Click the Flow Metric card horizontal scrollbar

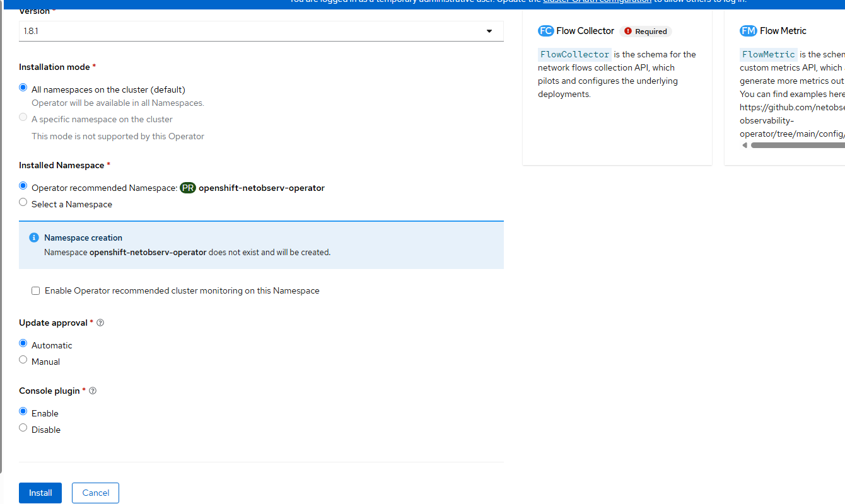(798, 145)
